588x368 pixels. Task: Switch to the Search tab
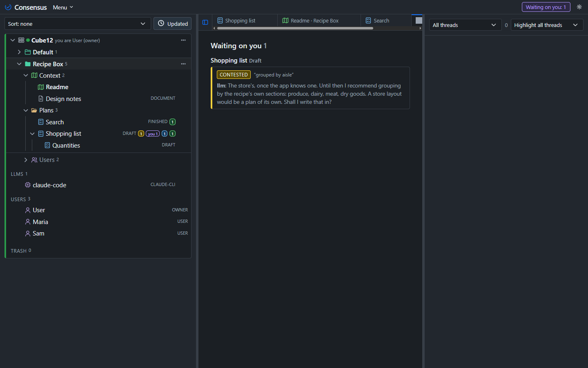(386, 20)
